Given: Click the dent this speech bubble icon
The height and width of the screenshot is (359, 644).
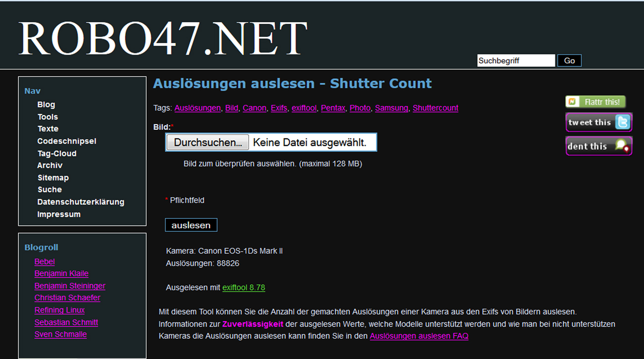Looking at the screenshot, I should (622, 146).
